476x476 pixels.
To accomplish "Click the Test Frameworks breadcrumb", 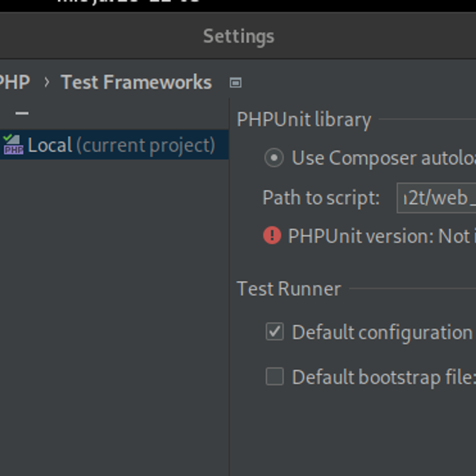I will point(136,83).
